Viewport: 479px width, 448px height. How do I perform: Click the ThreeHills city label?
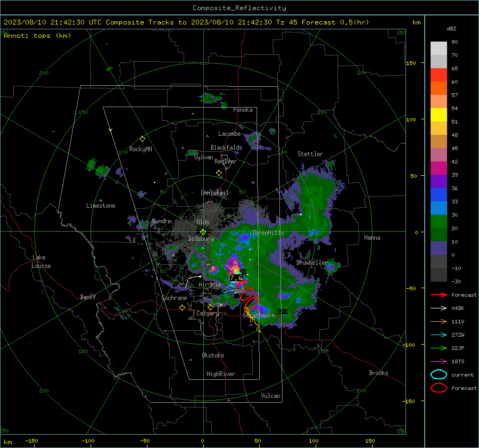(268, 233)
